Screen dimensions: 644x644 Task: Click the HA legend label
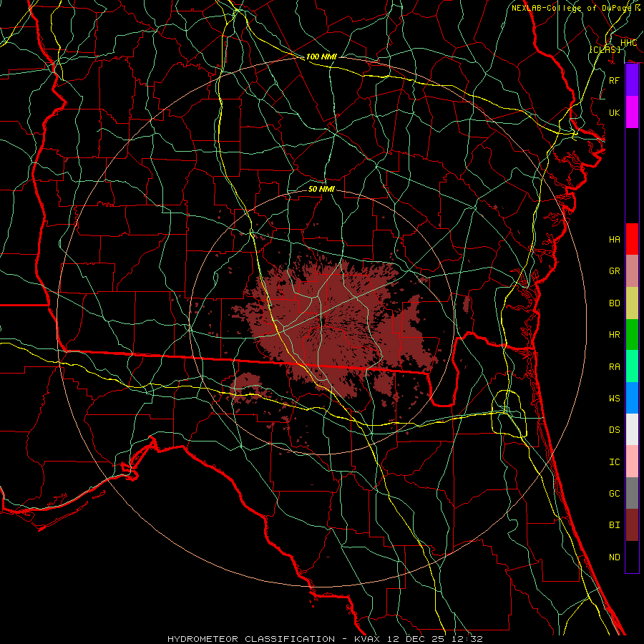(x=615, y=239)
